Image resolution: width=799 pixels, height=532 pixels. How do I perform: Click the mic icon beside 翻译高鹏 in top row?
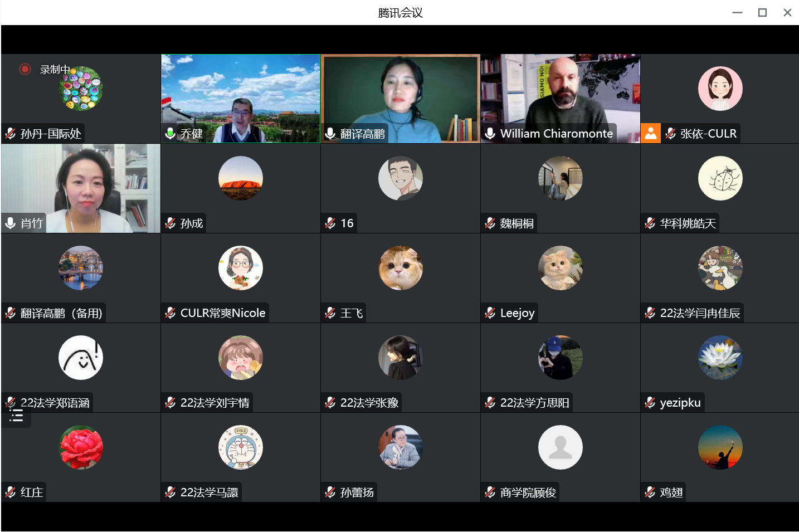330,134
